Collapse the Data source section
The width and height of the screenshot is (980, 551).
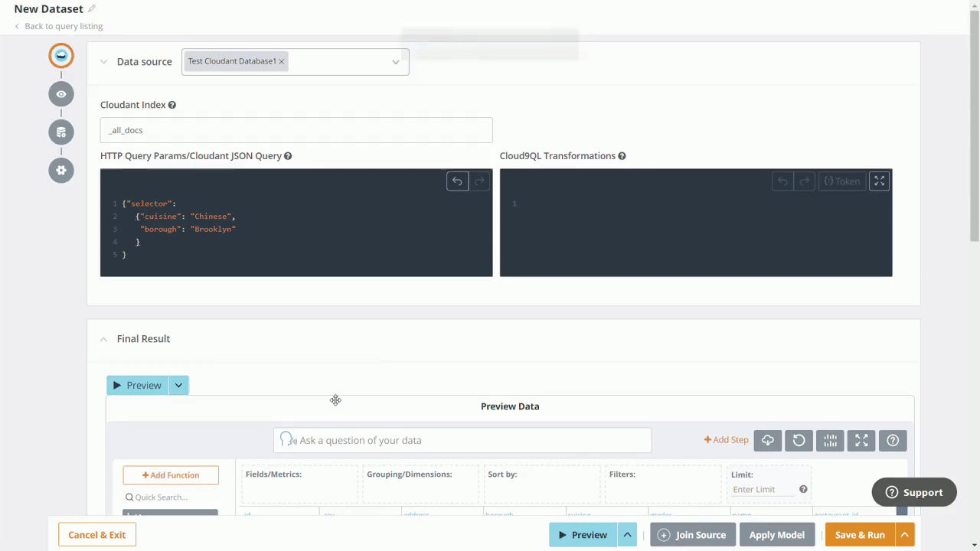coord(104,62)
